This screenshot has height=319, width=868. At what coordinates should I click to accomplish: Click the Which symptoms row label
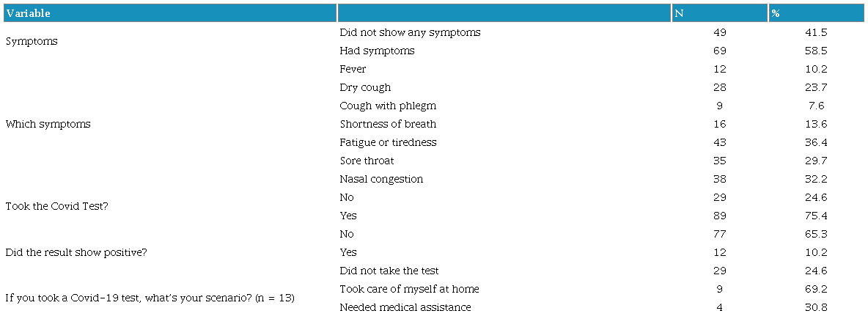click(x=48, y=124)
